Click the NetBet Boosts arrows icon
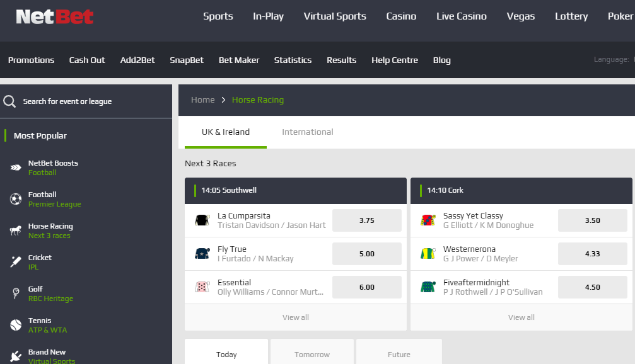This screenshot has width=635, height=364. pyautogui.click(x=16, y=168)
